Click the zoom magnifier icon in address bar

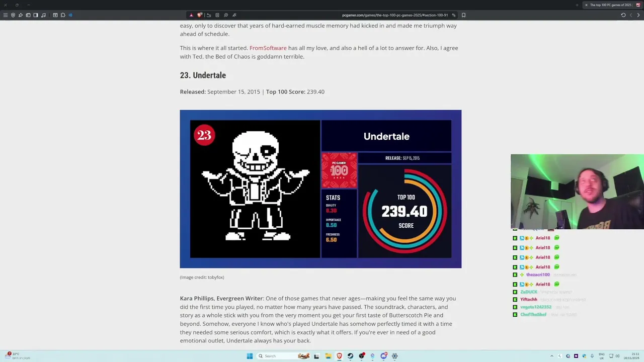coord(226,15)
